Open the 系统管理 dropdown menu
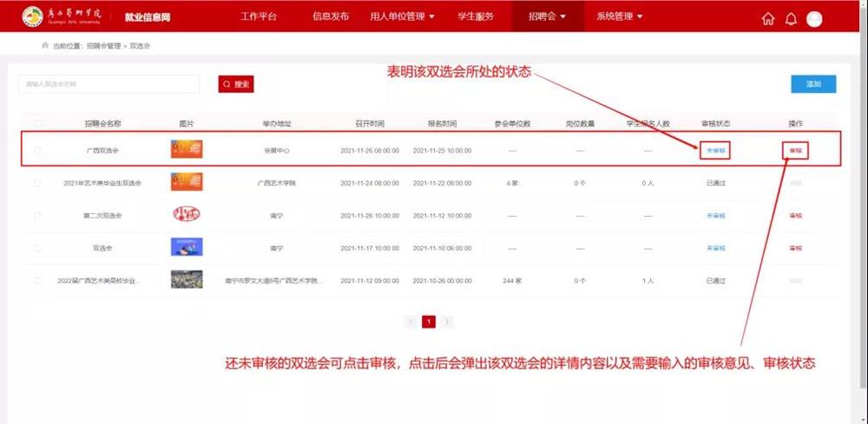Image resolution: width=868 pixels, height=424 pixels. click(x=620, y=16)
